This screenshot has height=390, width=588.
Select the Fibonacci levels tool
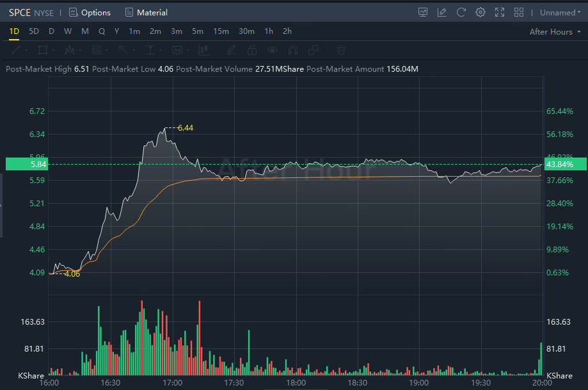click(x=97, y=50)
